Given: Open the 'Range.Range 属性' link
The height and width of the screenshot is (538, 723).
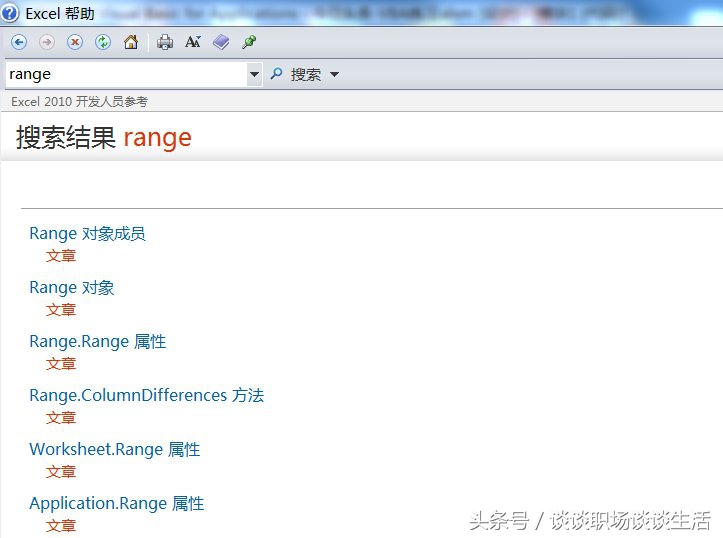Looking at the screenshot, I should coord(98,342).
